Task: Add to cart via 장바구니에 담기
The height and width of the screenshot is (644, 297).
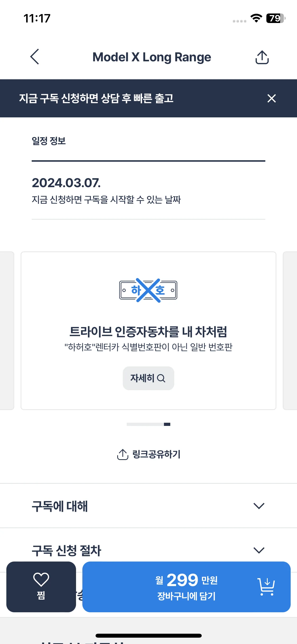Action: (186, 587)
